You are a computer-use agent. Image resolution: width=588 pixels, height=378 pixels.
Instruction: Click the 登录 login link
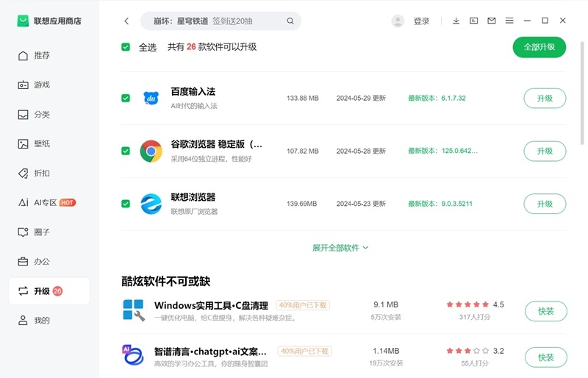[421, 21]
